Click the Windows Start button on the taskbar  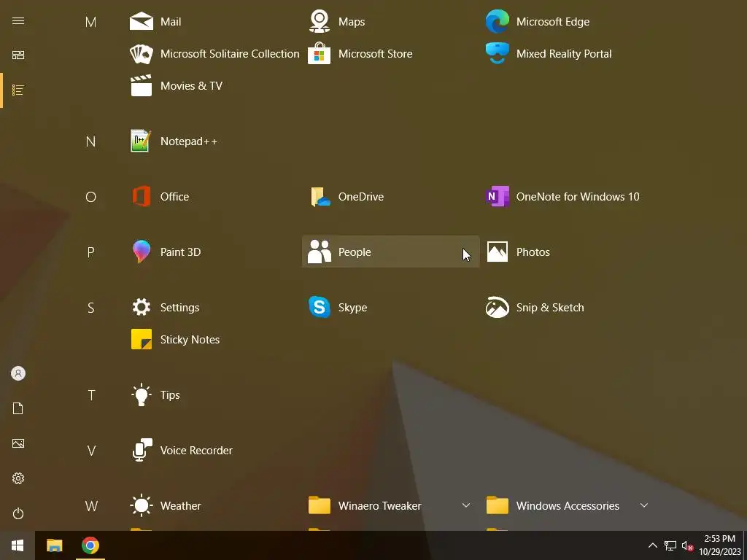click(x=18, y=545)
